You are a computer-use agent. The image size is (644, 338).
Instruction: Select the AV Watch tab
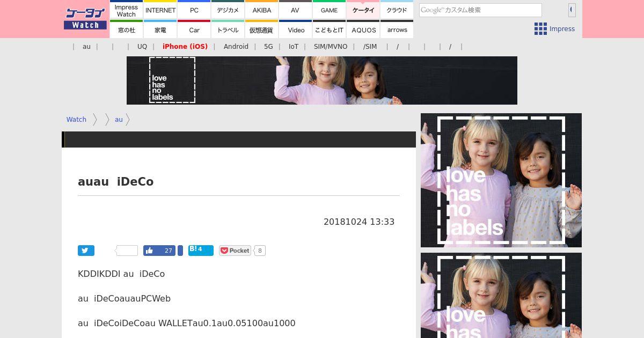(295, 10)
